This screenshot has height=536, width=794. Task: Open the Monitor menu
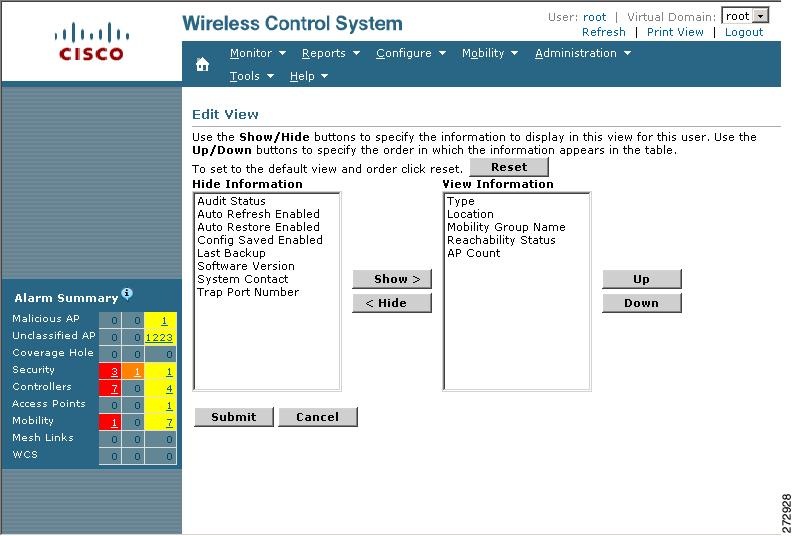pyautogui.click(x=257, y=53)
